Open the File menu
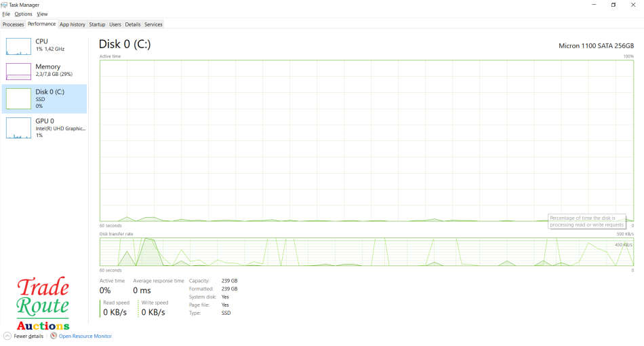 pyautogui.click(x=6, y=14)
